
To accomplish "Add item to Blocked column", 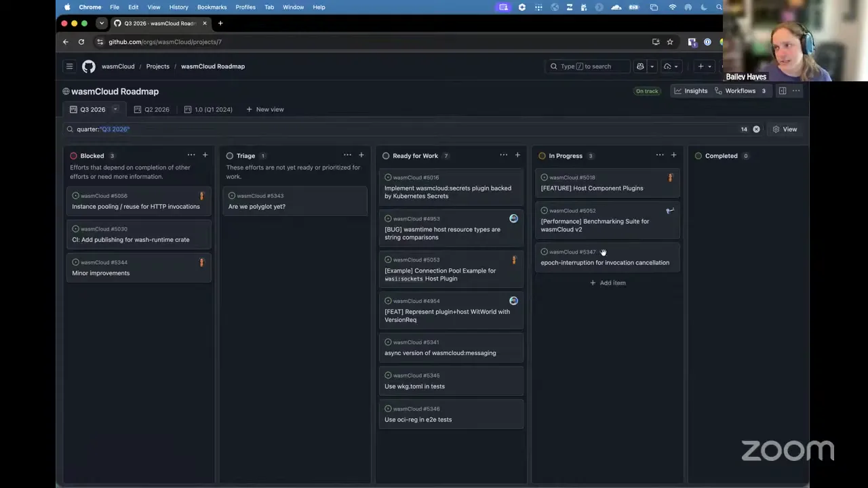I will tap(205, 155).
